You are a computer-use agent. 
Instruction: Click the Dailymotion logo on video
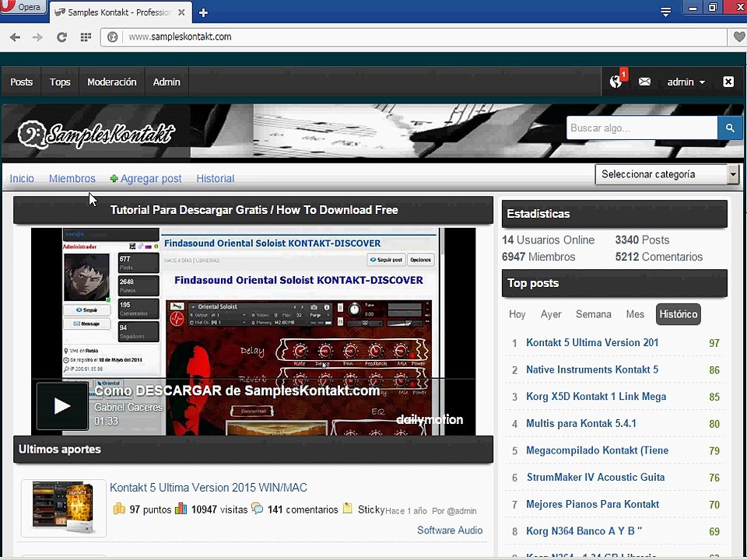[x=430, y=420]
